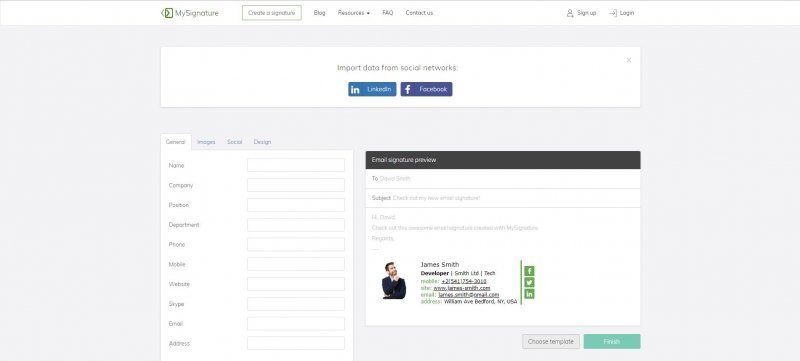Screen dimensions: 800x361
Task: Click the Facebook icon in signature preview
Action: pyautogui.click(x=529, y=271)
